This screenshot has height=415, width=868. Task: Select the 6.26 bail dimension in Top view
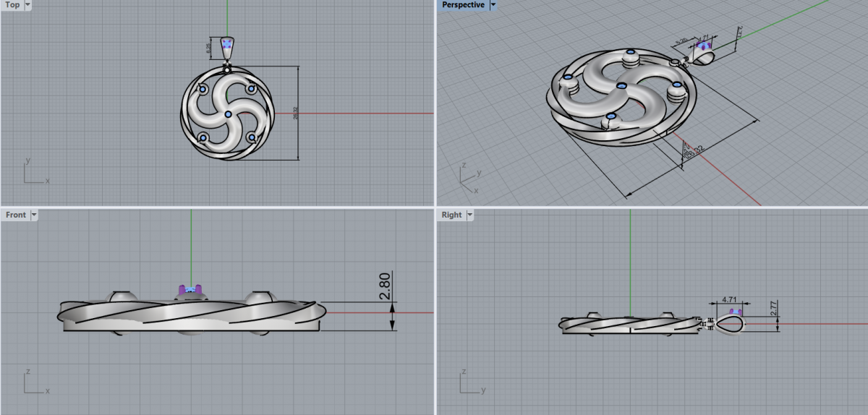click(208, 47)
